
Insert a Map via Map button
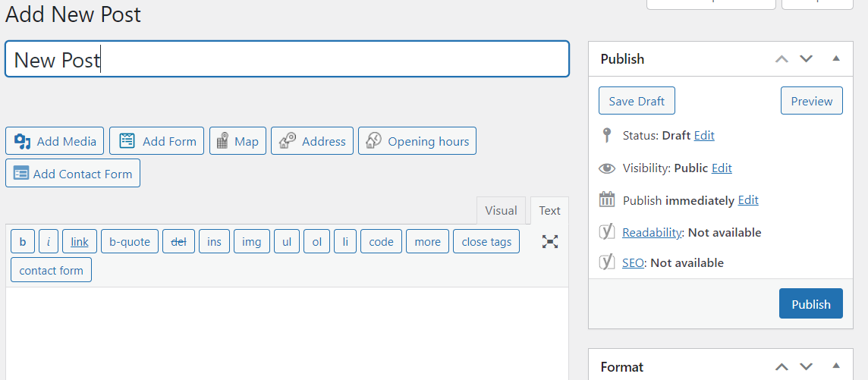[x=237, y=141]
